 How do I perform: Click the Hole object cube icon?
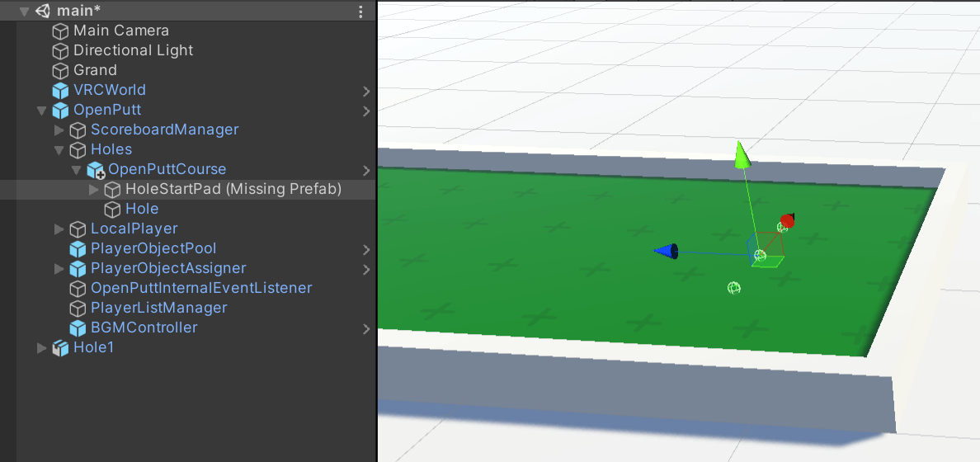(112, 210)
